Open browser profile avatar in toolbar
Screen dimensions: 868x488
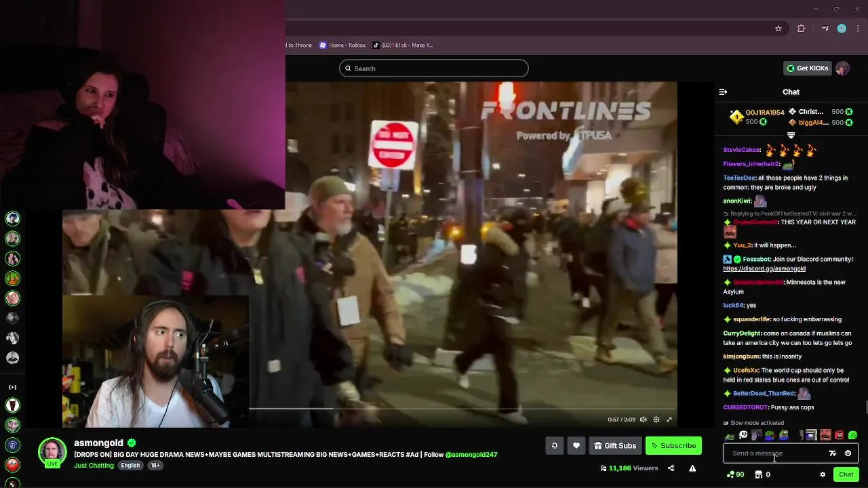[842, 28]
